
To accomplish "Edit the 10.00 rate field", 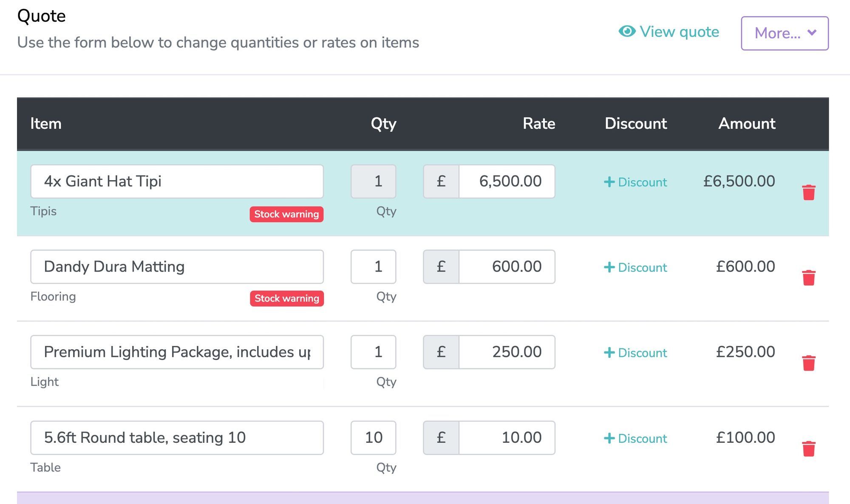I will pos(507,438).
